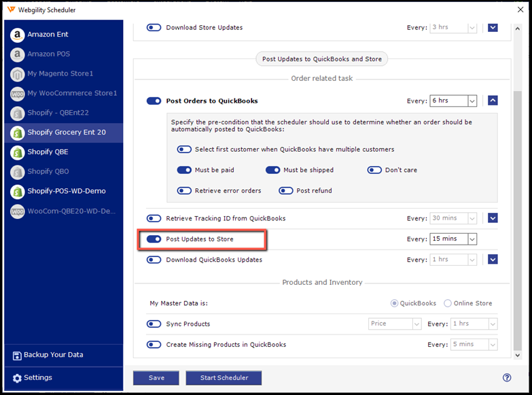Expand the Download QuickBooks Updates options
532x395 pixels.
493,260
